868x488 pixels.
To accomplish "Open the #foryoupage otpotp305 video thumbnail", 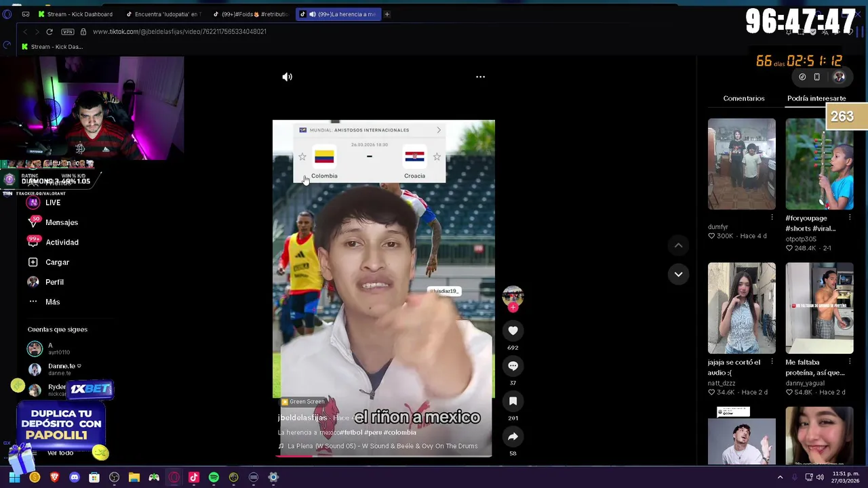I will click(x=819, y=164).
